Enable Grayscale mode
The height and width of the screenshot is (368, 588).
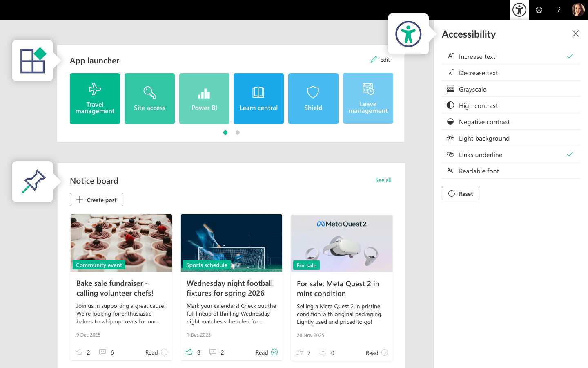(x=510, y=89)
